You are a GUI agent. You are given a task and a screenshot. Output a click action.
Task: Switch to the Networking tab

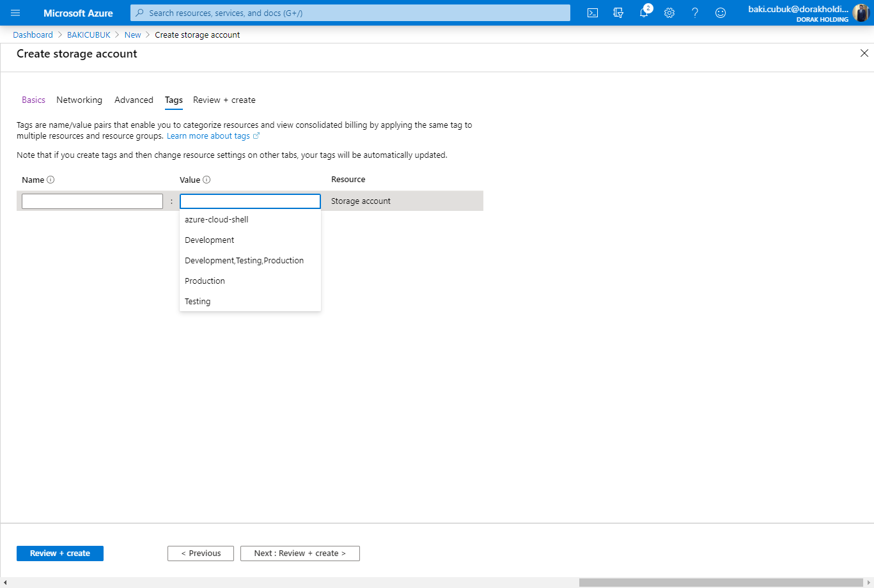[79, 100]
